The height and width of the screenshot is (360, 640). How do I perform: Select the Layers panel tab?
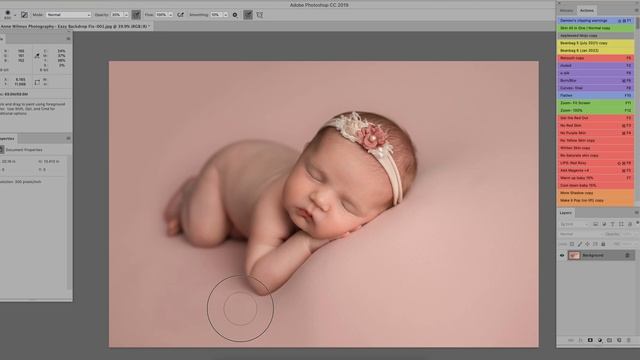click(x=566, y=213)
